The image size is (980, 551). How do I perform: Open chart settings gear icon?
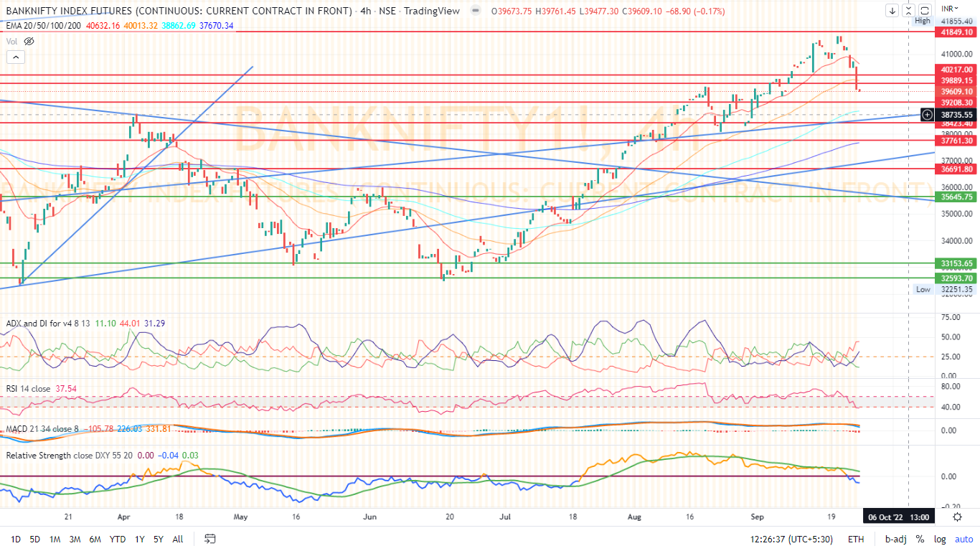[x=957, y=517]
